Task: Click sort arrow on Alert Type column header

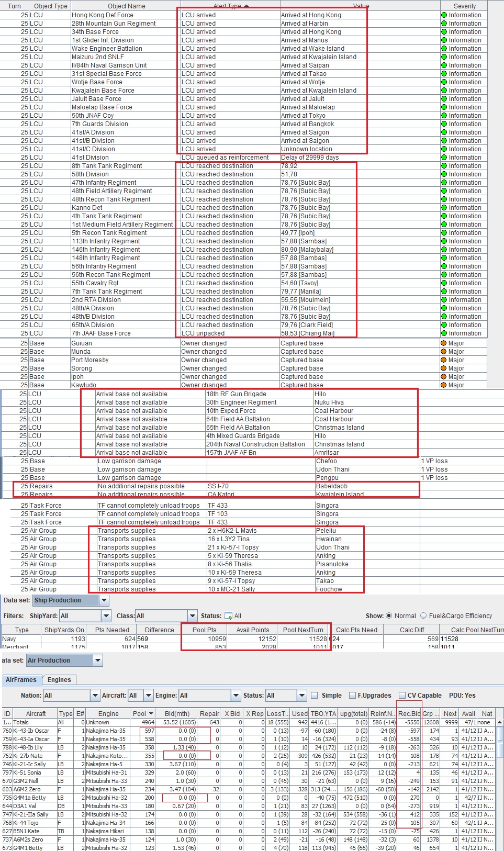Action: click(247, 6)
